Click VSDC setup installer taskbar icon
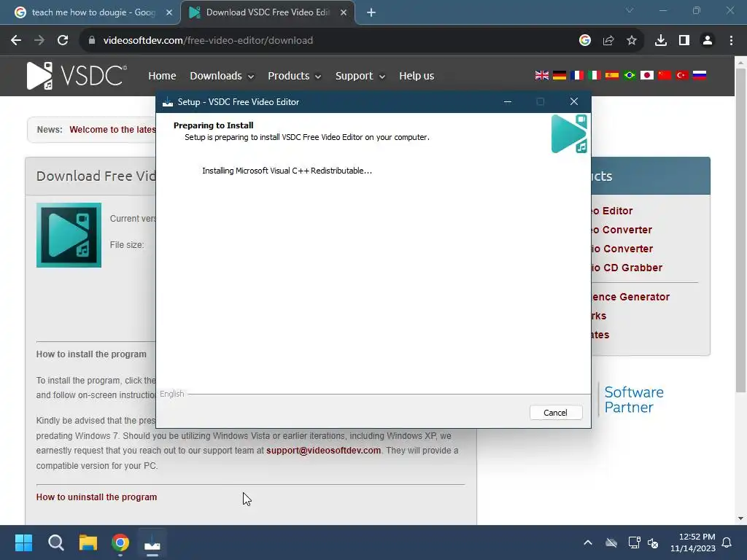The width and height of the screenshot is (747, 560). click(x=152, y=542)
